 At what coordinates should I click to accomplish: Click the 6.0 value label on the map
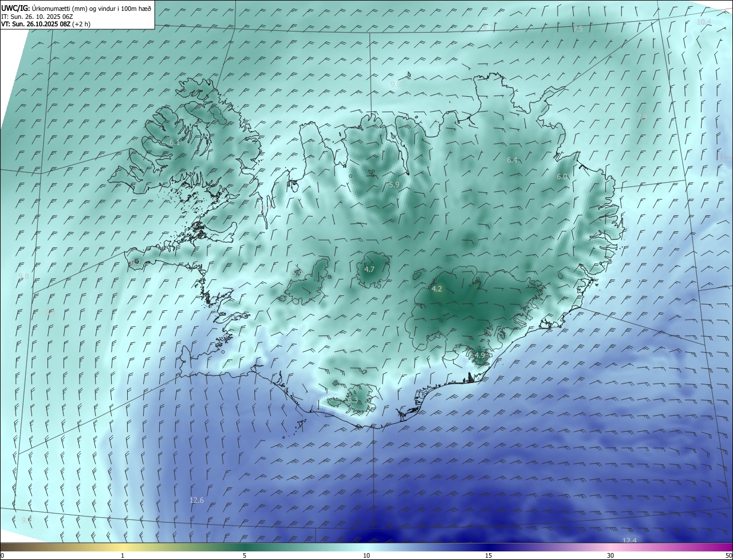(562, 177)
